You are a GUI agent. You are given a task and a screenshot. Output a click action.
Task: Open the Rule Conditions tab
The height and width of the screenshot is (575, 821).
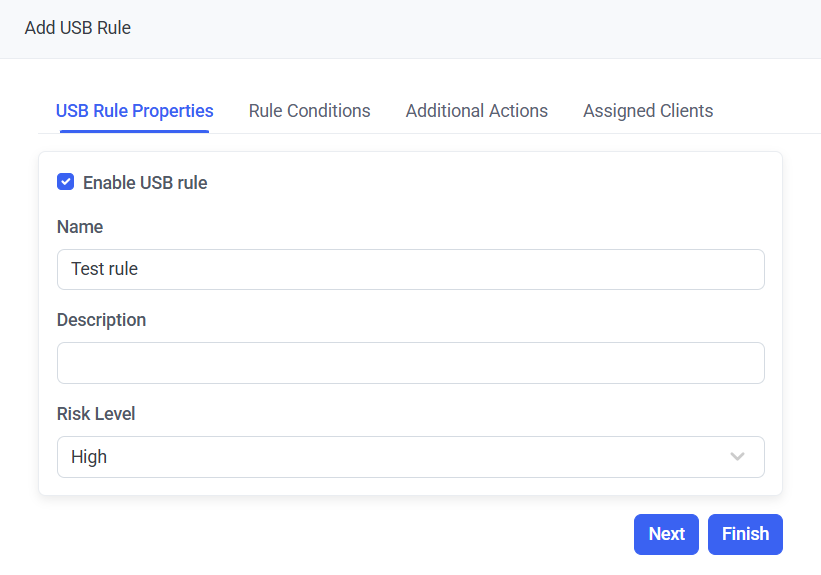[309, 111]
